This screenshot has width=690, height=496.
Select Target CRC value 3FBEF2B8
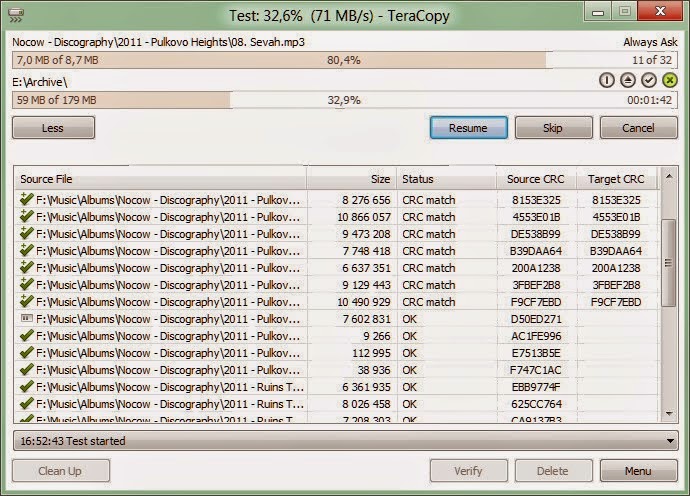[x=616, y=285]
